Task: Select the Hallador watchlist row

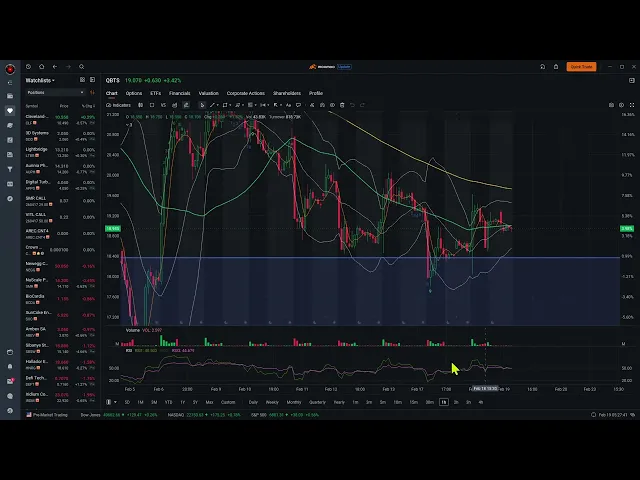Action: tap(60, 364)
